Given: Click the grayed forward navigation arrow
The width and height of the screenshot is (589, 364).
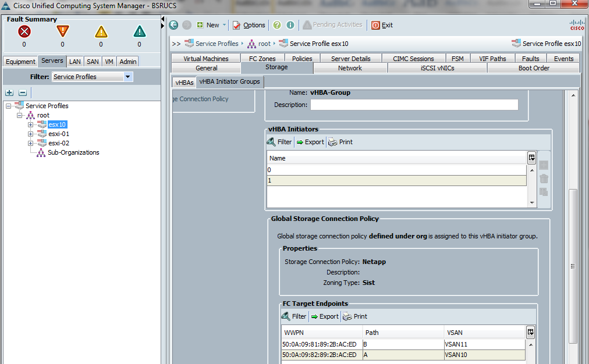Looking at the screenshot, I should click(x=187, y=25).
